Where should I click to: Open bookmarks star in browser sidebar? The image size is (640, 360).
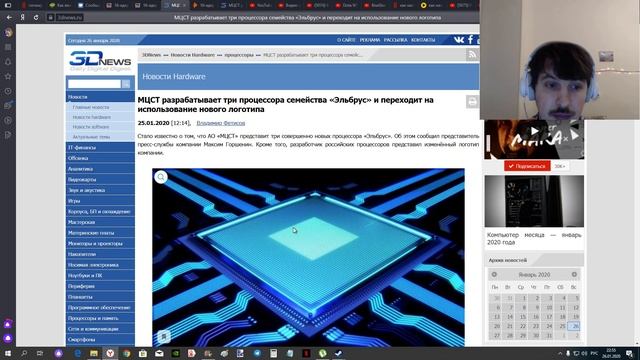(x=8, y=76)
